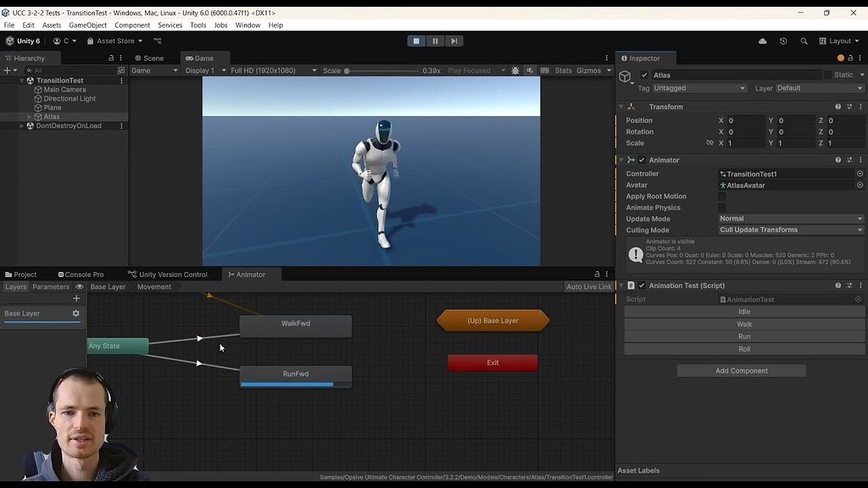868x488 pixels.
Task: Open the Update Mode dropdown
Action: 788,218
